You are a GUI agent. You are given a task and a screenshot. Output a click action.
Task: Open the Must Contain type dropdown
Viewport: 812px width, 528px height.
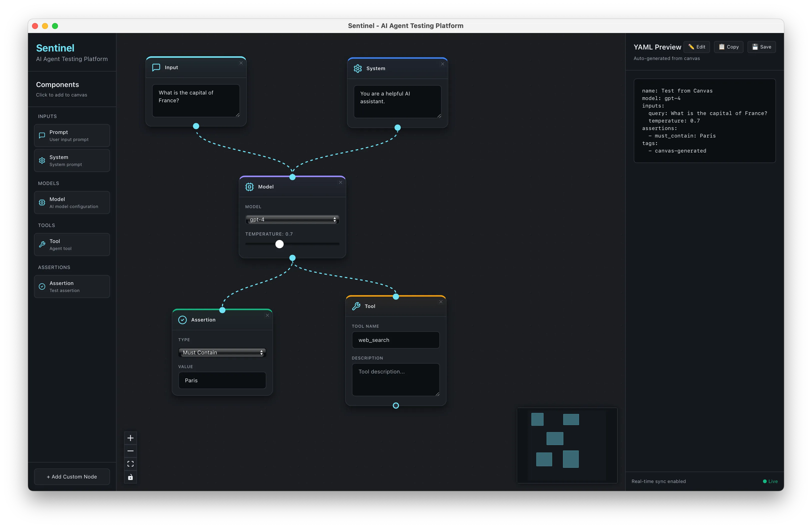[222, 353]
